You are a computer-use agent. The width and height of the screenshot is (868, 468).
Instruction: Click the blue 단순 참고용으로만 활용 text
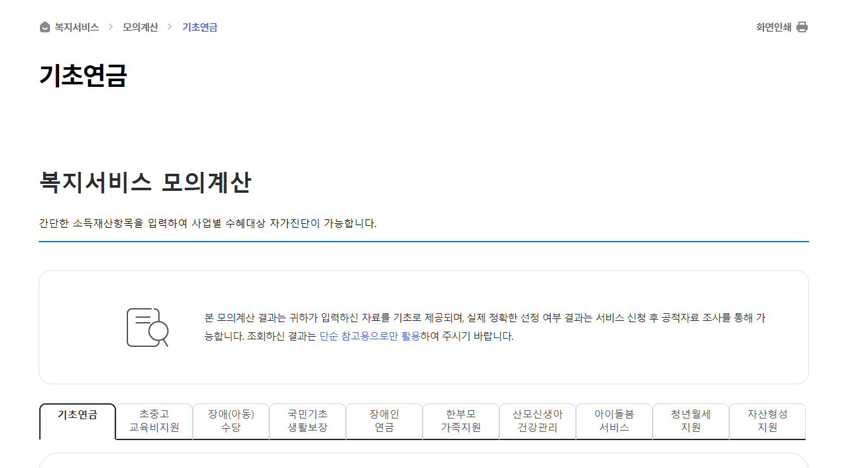point(369,337)
